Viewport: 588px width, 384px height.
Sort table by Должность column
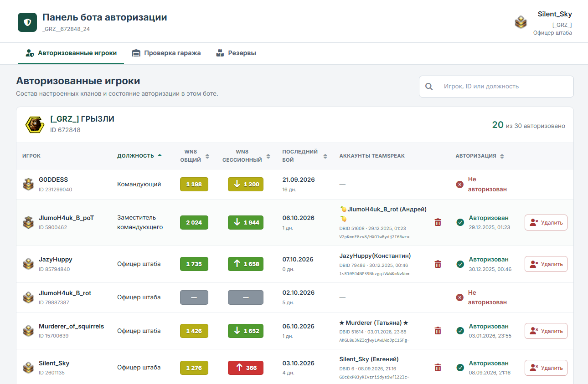[x=139, y=156]
